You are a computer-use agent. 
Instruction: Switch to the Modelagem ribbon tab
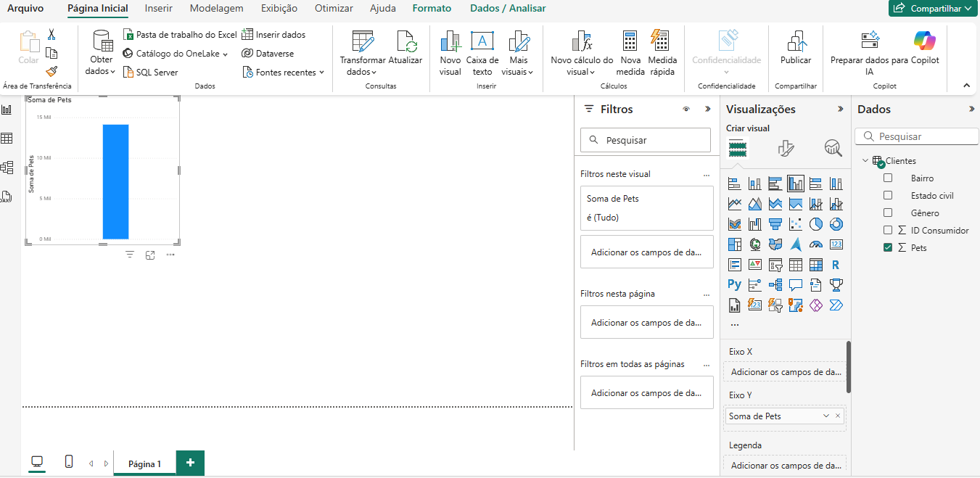tap(216, 9)
